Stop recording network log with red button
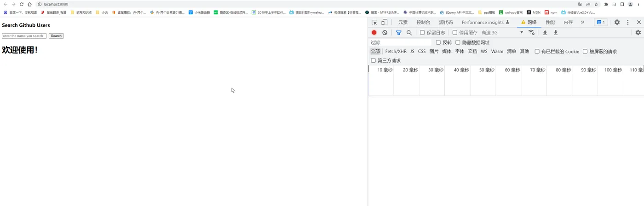 (374, 33)
